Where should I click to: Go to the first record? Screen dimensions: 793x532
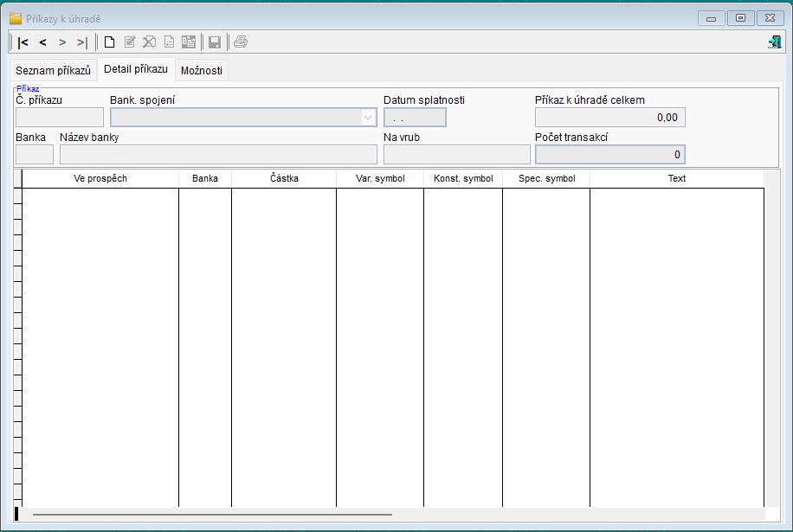coord(23,42)
